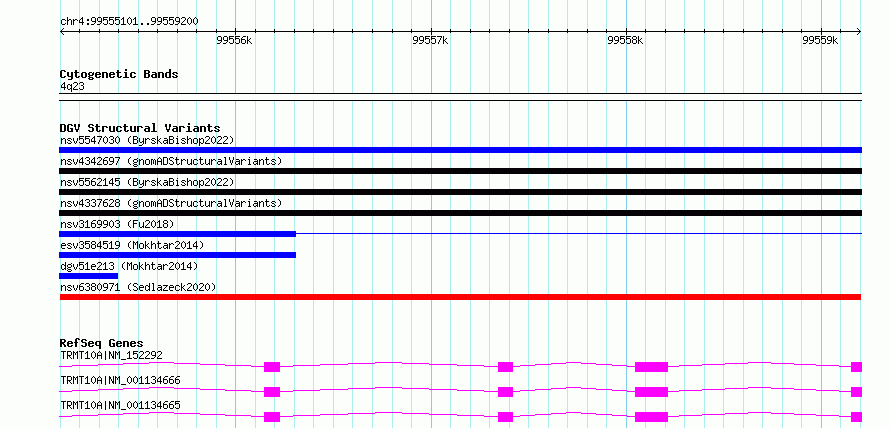Click the 99557k ruler label
The width and height of the screenshot is (890, 428).
click(x=430, y=40)
